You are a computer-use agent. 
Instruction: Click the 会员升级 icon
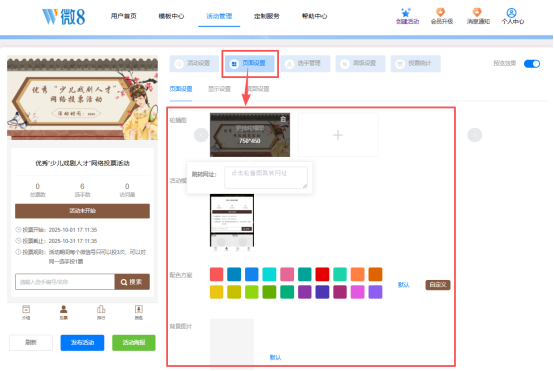tap(441, 12)
